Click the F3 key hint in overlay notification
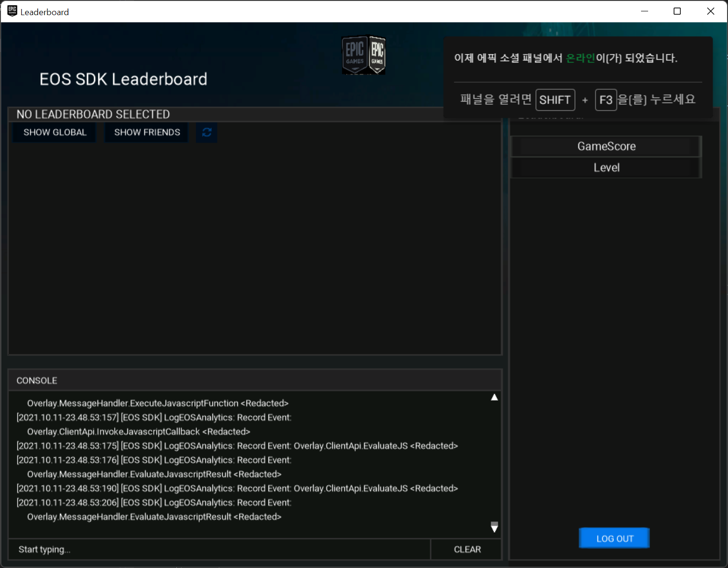Screen dimensions: 728x568 (x=606, y=100)
